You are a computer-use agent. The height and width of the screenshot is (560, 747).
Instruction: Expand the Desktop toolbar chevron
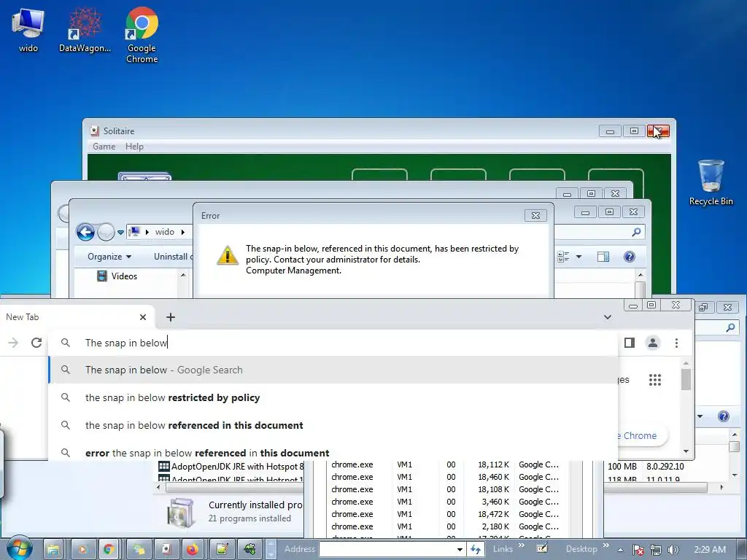[606, 545]
